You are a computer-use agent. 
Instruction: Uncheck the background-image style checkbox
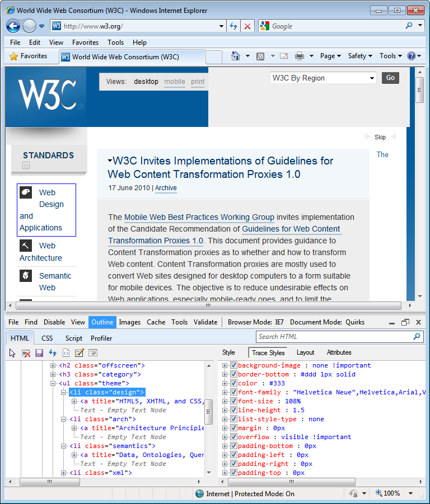tap(234, 365)
